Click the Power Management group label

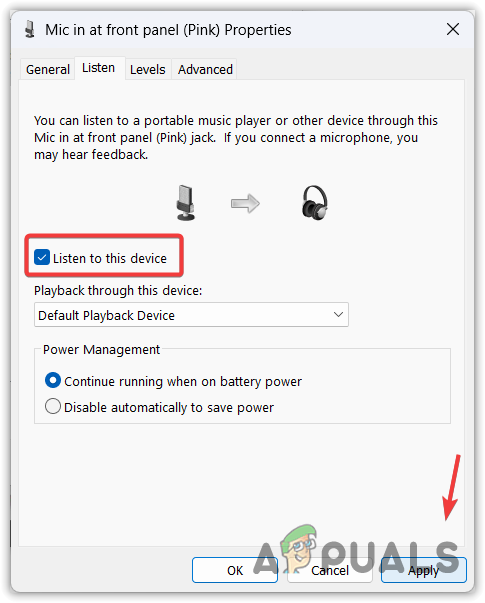pyautogui.click(x=101, y=350)
